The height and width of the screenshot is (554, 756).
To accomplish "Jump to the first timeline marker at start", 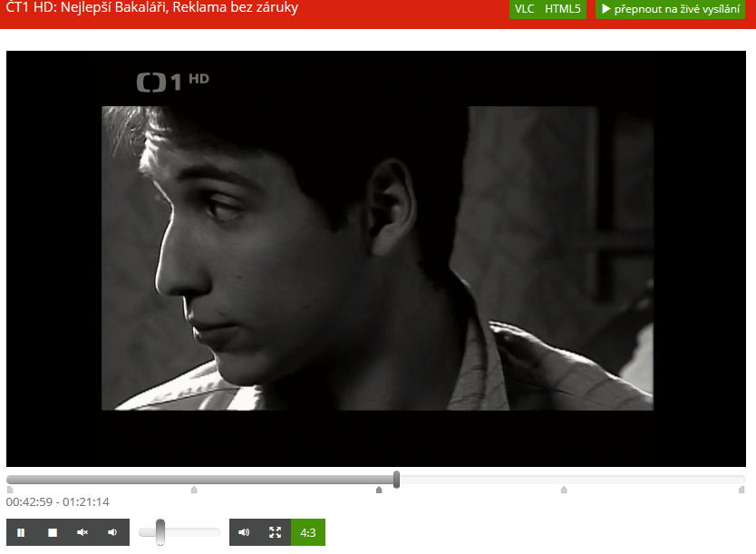I will (10, 490).
